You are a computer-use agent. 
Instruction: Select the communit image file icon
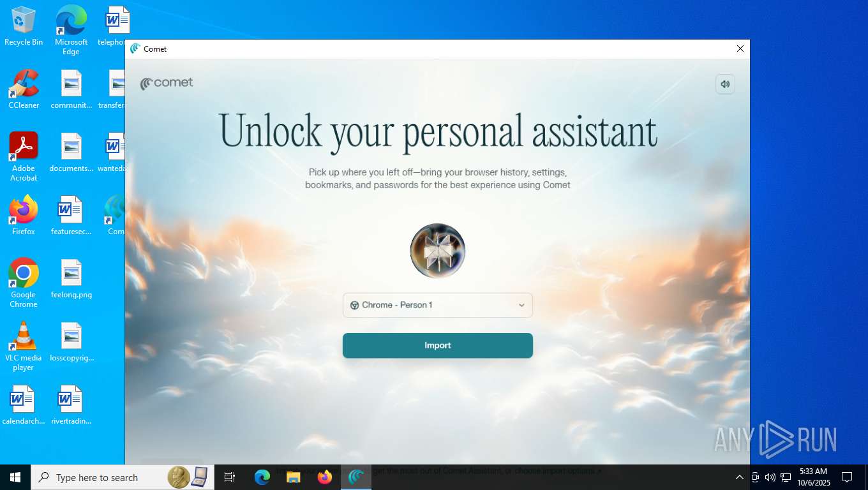tap(71, 90)
